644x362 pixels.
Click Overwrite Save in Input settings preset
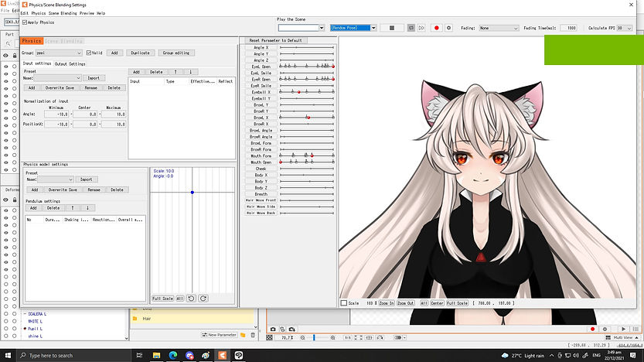60,88
